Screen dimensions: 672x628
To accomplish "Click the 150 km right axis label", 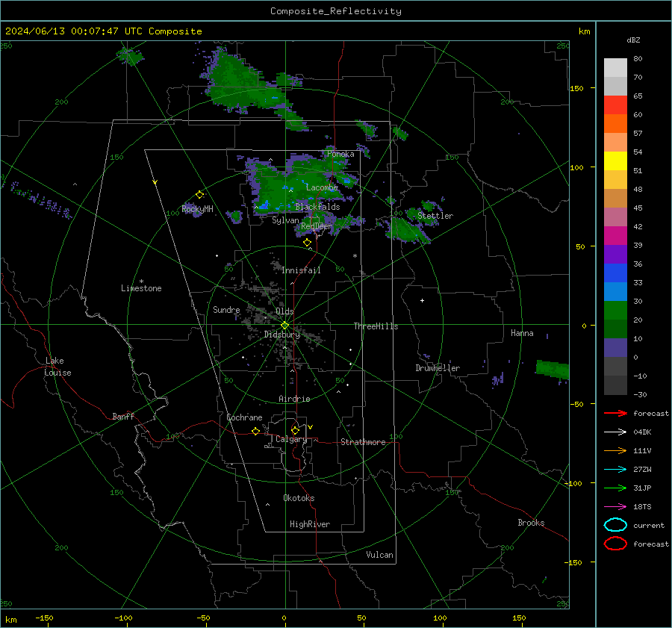I will (576, 88).
